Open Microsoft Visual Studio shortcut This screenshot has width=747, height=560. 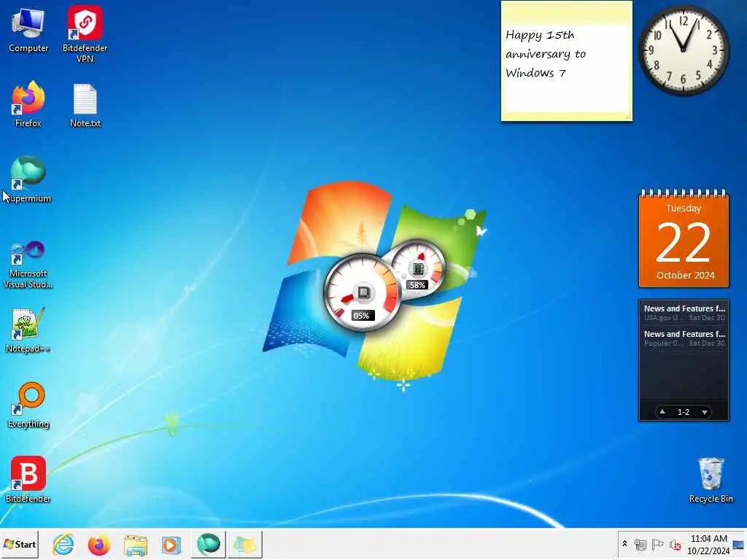(28, 265)
